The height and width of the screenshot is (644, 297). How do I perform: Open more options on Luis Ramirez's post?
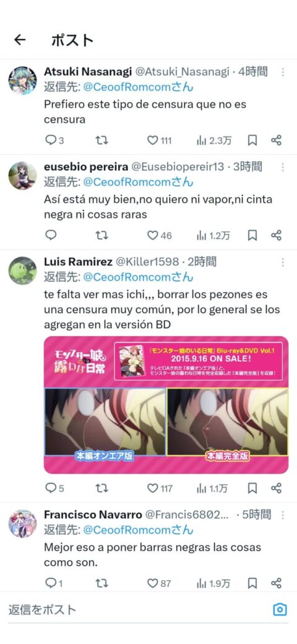(x=283, y=261)
